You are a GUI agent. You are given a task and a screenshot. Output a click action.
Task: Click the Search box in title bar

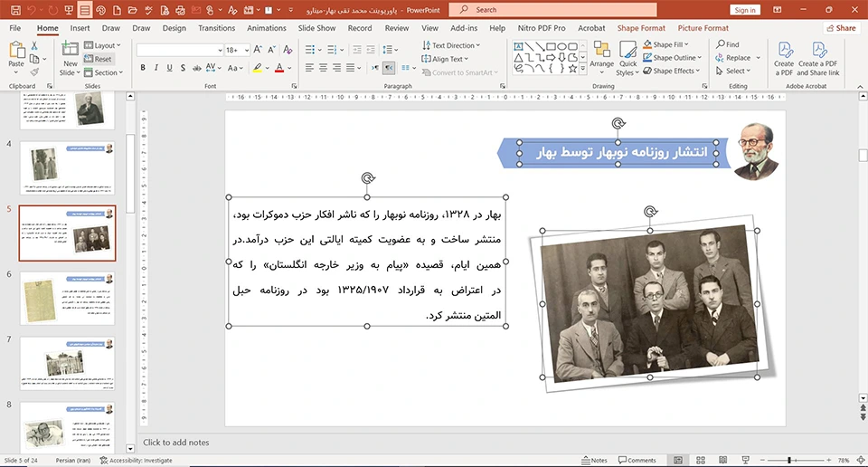coord(552,10)
